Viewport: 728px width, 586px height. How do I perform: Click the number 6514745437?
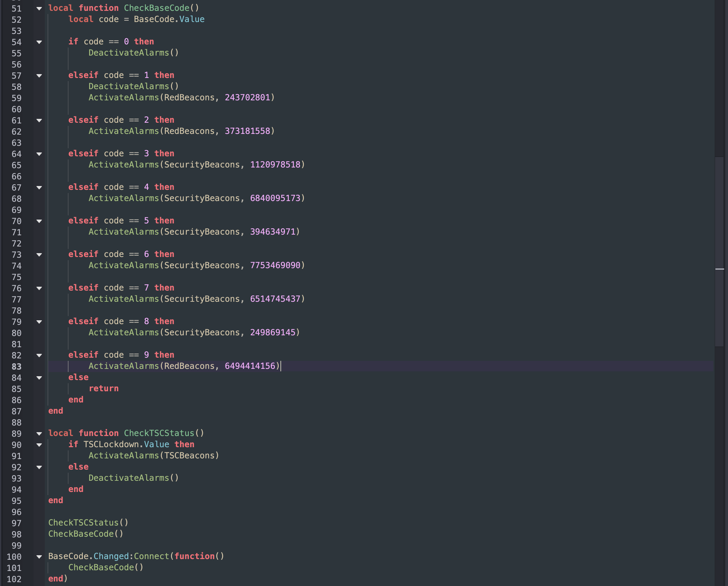[276, 299]
